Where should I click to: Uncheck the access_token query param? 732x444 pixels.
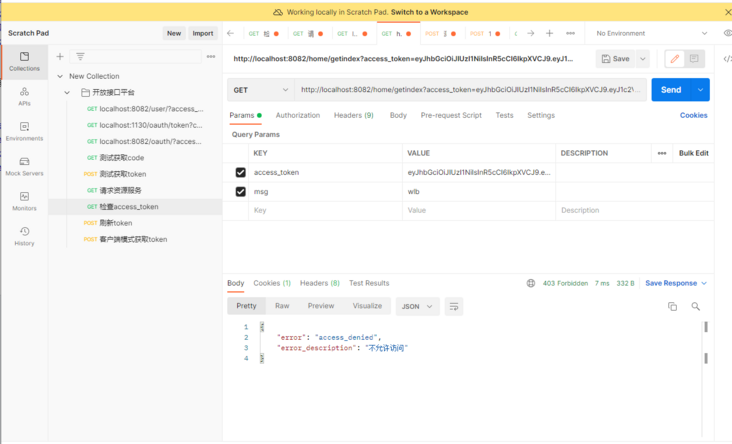pos(240,173)
